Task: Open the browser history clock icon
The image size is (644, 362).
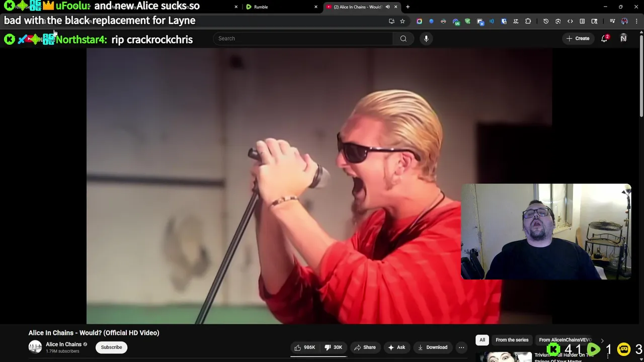Action: click(x=546, y=21)
